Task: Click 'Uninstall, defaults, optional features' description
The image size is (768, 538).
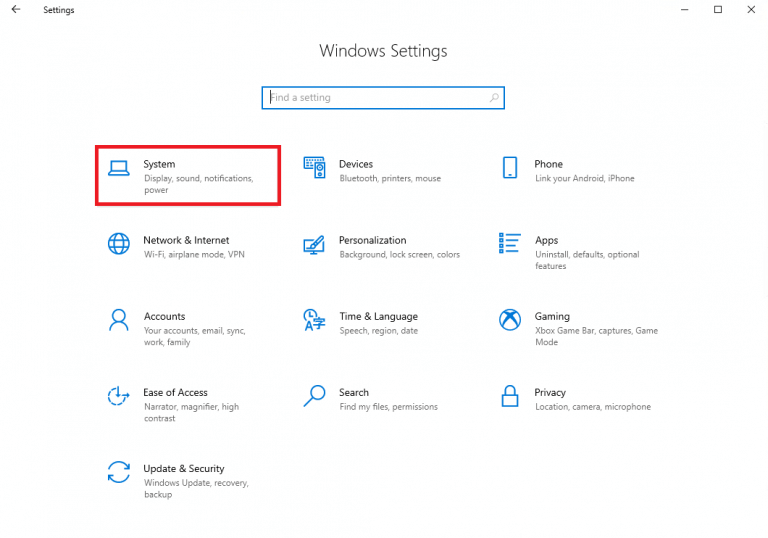Action: point(587,260)
